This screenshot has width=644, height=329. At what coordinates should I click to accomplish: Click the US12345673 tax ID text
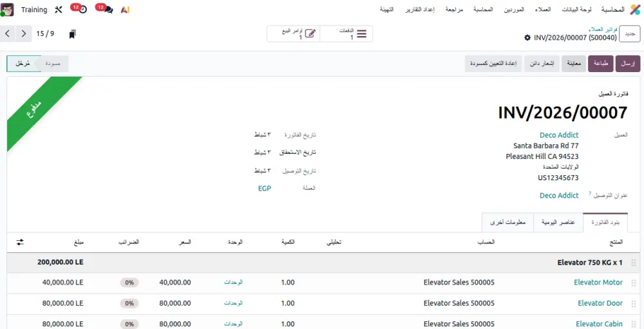(x=558, y=178)
